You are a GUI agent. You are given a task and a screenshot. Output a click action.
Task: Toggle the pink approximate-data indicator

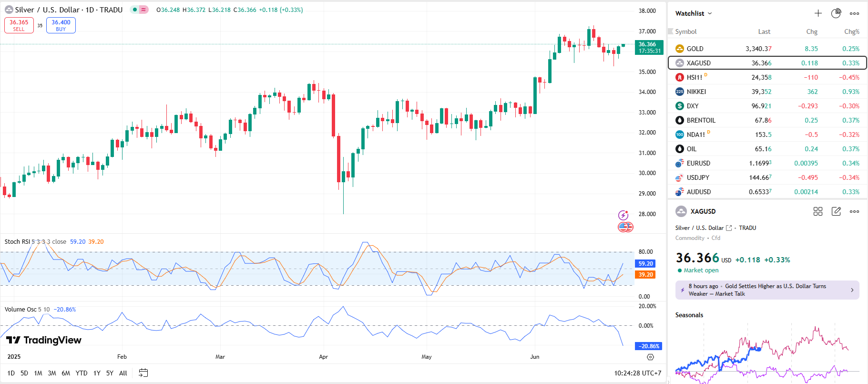click(x=143, y=10)
